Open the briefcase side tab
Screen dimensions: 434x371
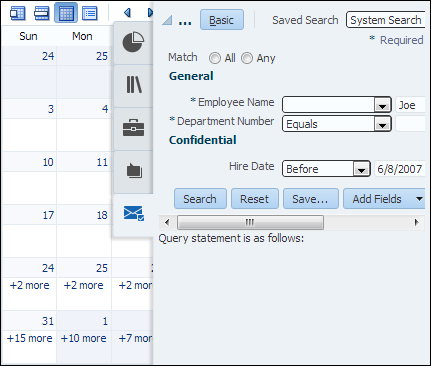tap(133, 128)
